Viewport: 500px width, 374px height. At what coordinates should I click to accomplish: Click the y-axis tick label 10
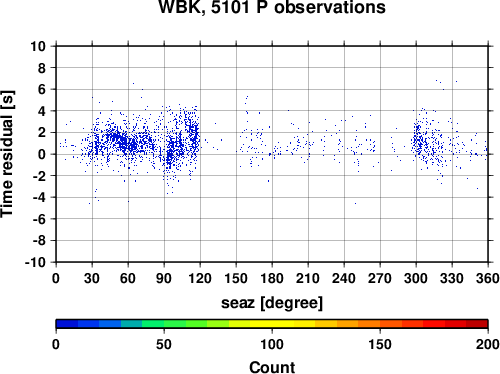coord(38,46)
